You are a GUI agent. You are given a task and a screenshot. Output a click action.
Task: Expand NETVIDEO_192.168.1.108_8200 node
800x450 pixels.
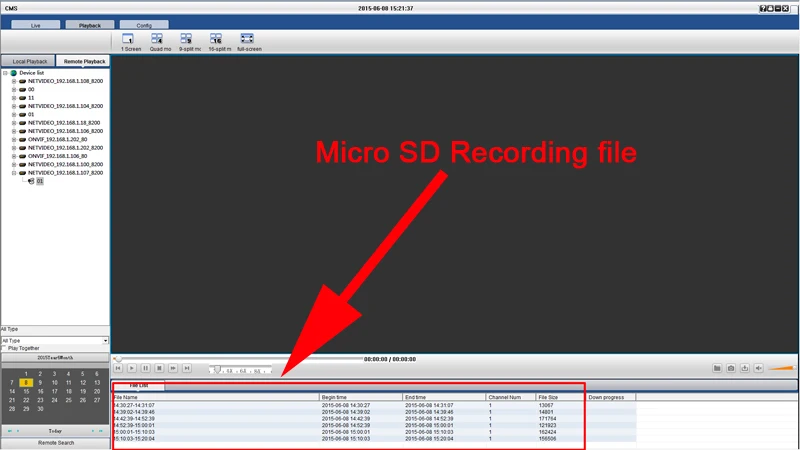coord(14,81)
